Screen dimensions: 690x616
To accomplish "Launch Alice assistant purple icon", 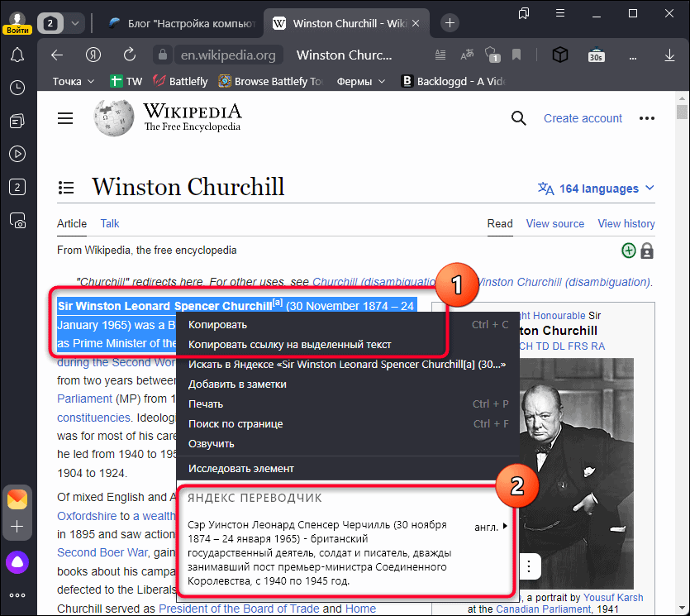I will coord(17,562).
